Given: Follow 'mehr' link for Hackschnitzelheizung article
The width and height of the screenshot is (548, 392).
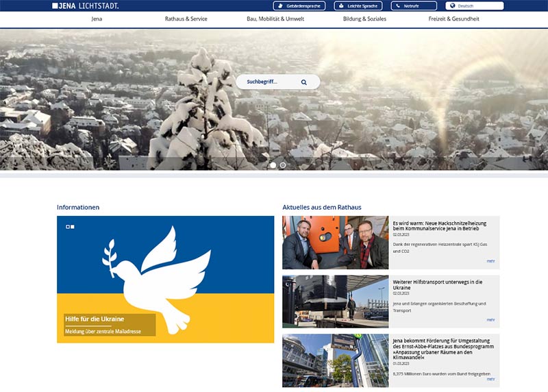Looking at the screenshot, I should click(x=490, y=261).
